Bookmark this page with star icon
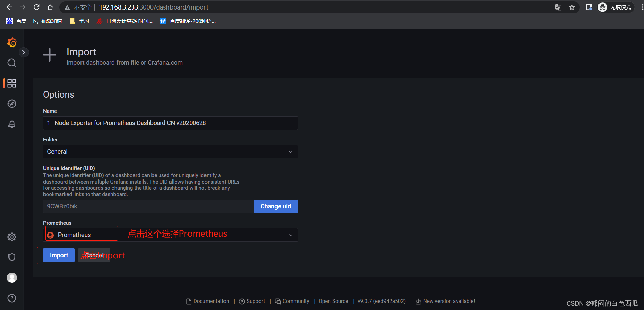Viewport: 644px width, 310px height. tap(572, 7)
